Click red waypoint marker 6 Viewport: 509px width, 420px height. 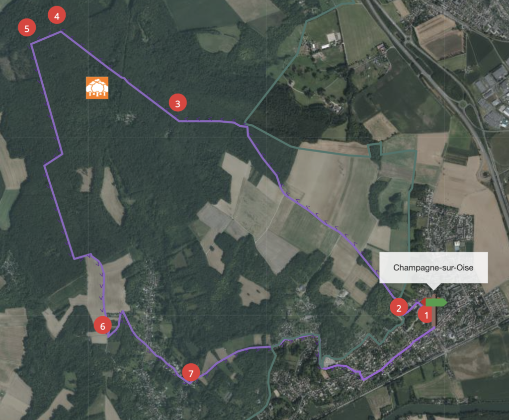tap(102, 325)
